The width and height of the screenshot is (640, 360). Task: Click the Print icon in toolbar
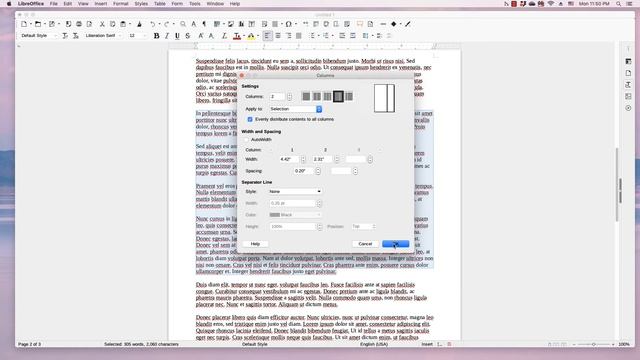point(79,24)
